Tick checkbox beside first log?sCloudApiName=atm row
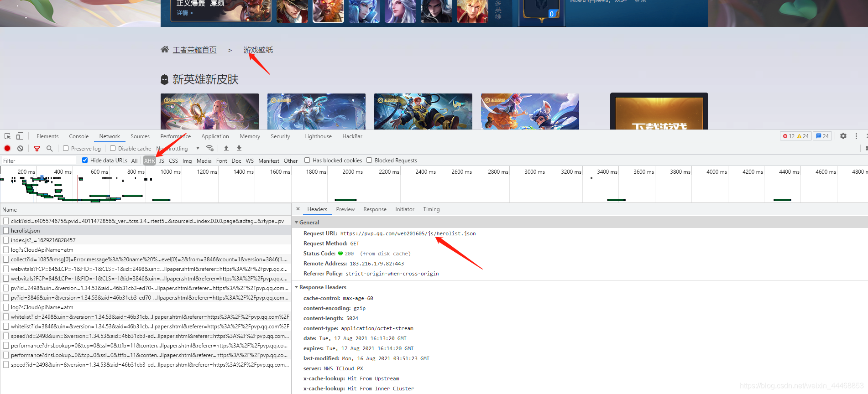 [x=6, y=250]
